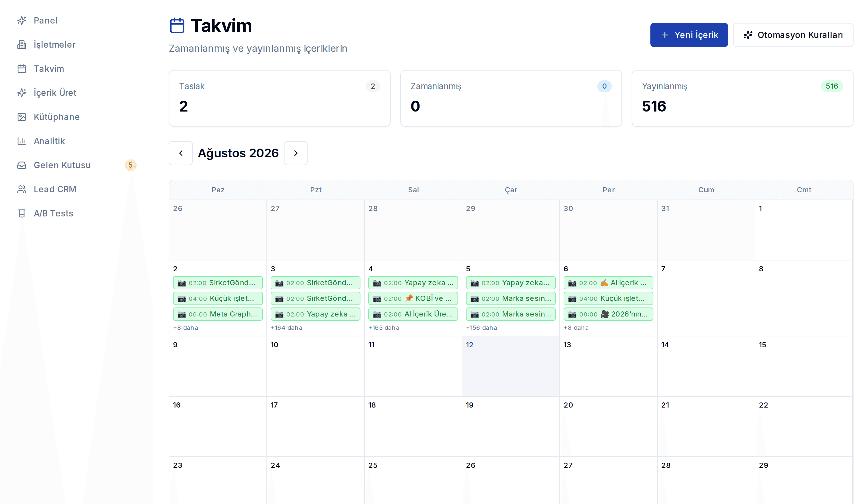Open 02:00 Yapay zeka event on August 3

316,314
